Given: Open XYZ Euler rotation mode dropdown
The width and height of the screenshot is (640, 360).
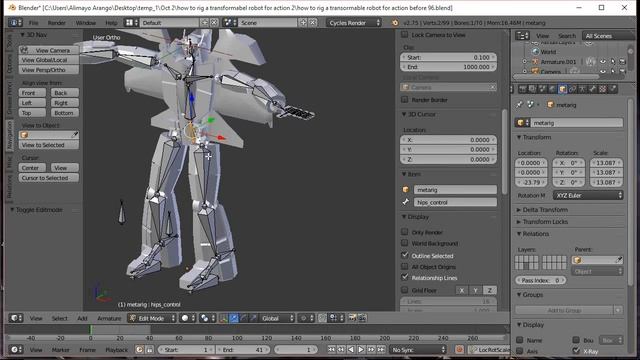Looking at the screenshot, I should (588, 196).
